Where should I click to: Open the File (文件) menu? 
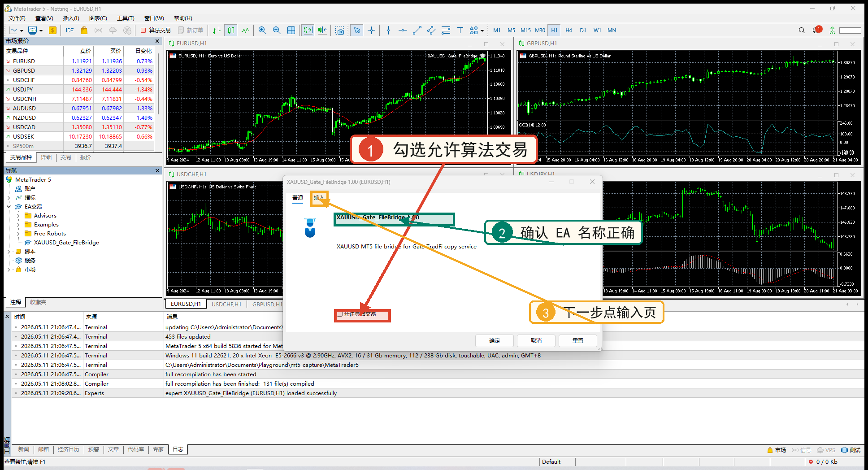[17, 18]
